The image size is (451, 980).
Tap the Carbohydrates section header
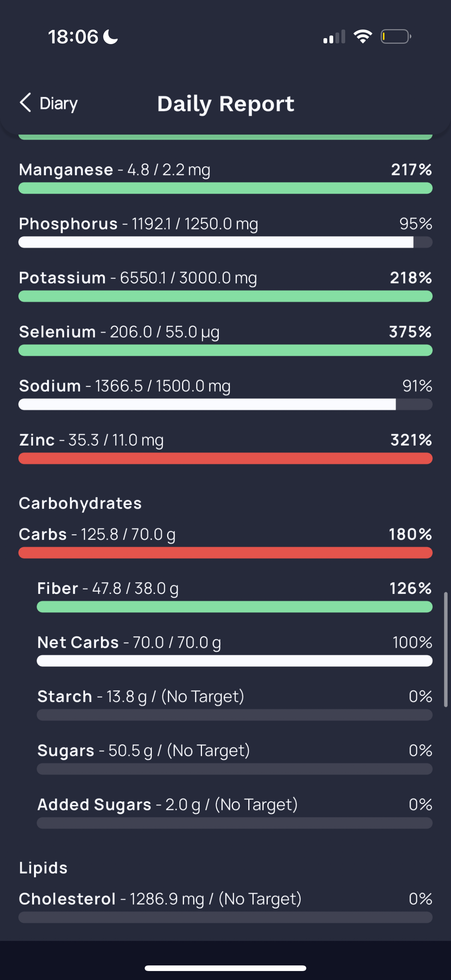[80, 503]
